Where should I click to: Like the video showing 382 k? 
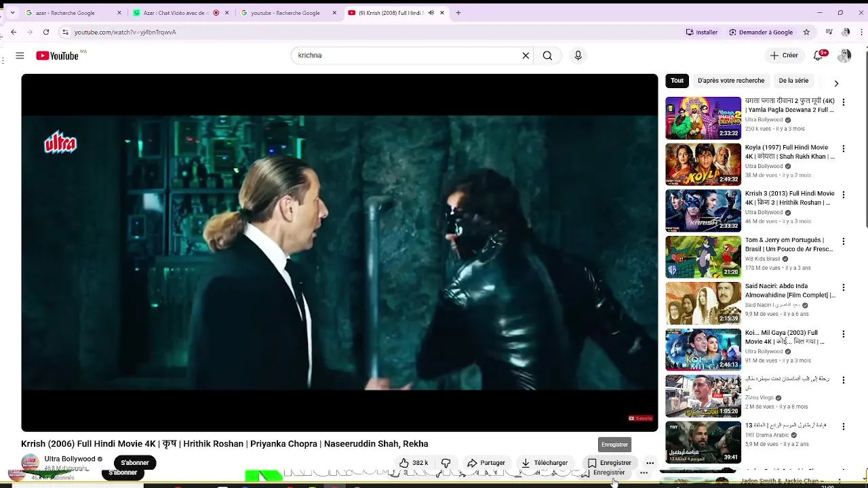tap(414, 463)
